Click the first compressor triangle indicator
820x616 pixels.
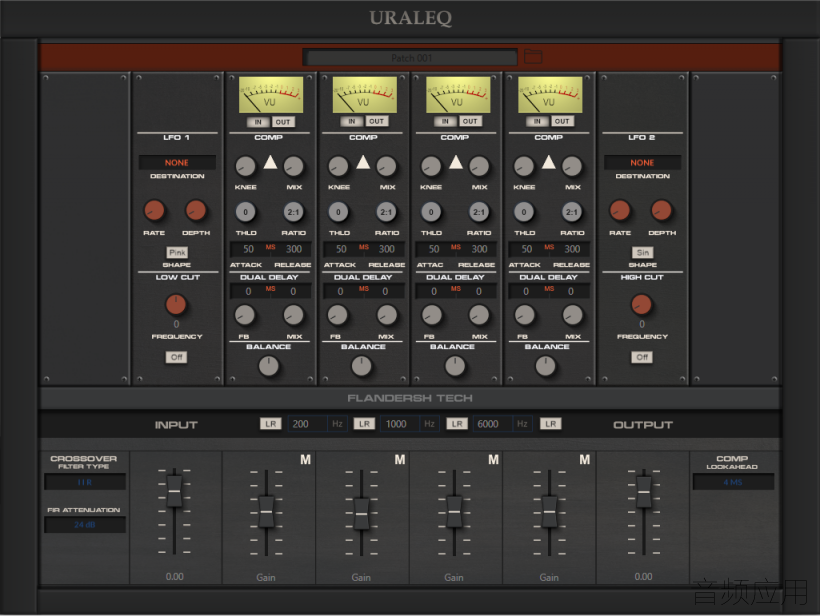[x=270, y=162]
